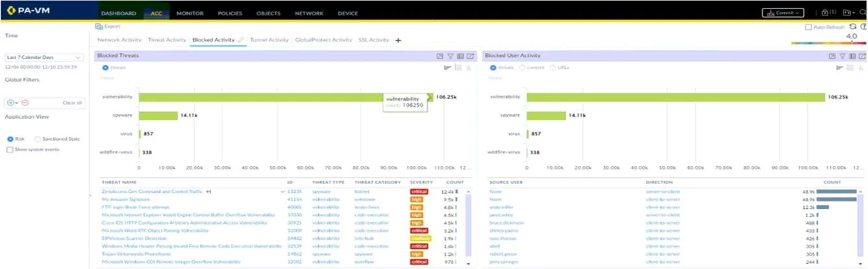Maximize the Blocked User Activity widget
The image size is (868, 269).
point(832,56)
